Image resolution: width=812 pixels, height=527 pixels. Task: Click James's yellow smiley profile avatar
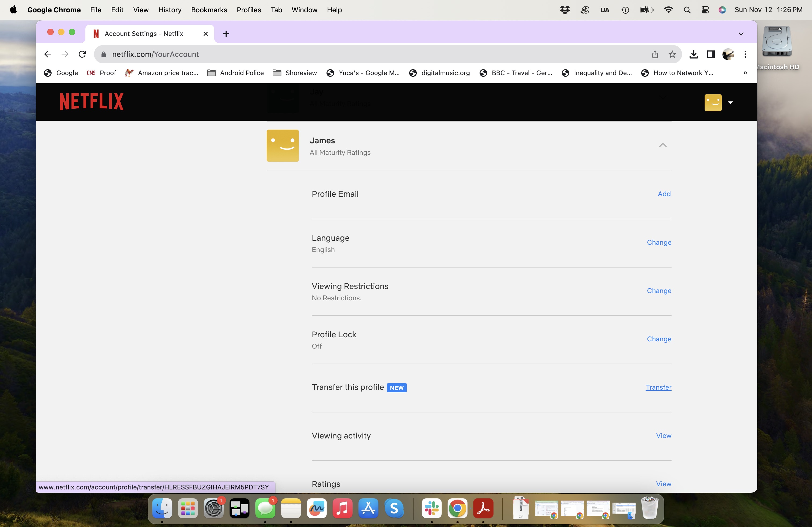pyautogui.click(x=282, y=145)
